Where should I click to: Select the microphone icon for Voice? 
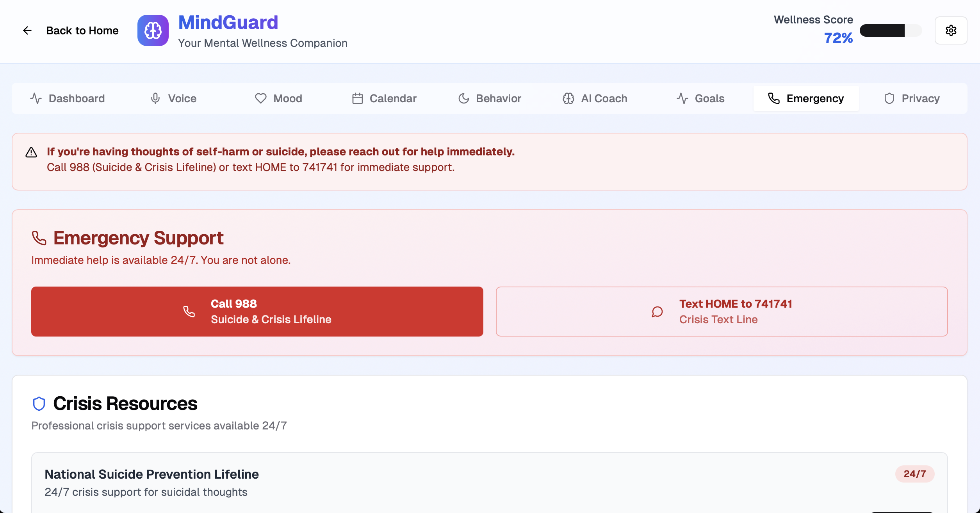[x=155, y=98]
